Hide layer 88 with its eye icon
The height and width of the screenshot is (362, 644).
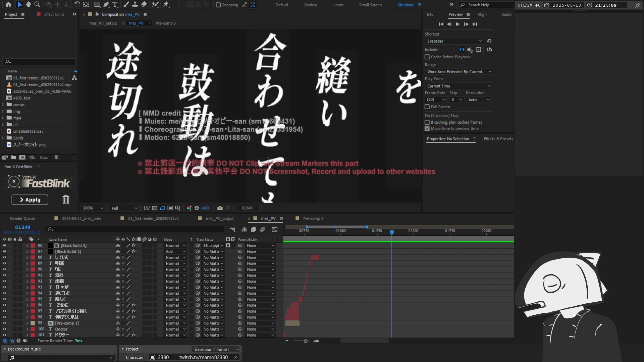point(4,257)
